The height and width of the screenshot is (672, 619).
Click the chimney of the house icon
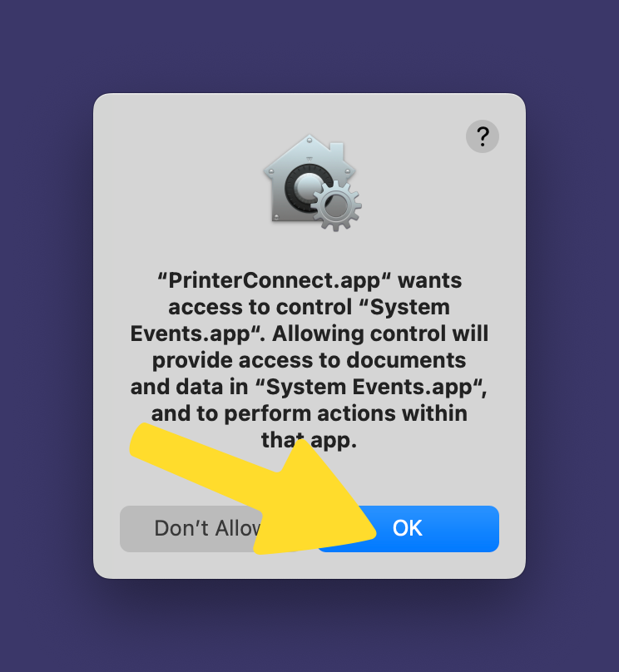point(337,151)
